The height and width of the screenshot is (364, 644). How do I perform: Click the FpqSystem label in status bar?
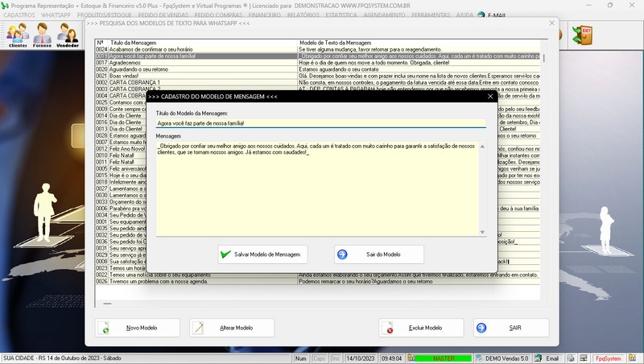pos(609,358)
